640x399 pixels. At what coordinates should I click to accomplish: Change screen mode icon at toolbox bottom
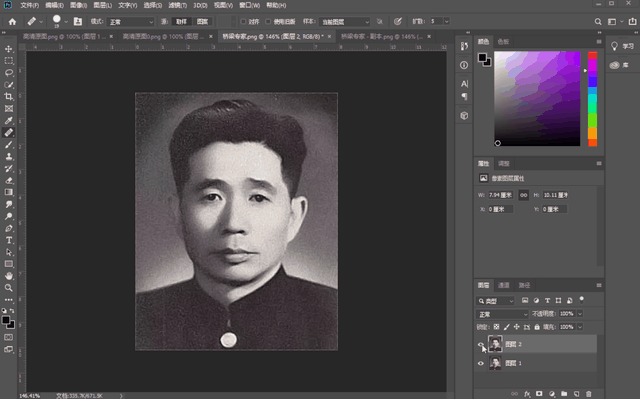coord(9,349)
